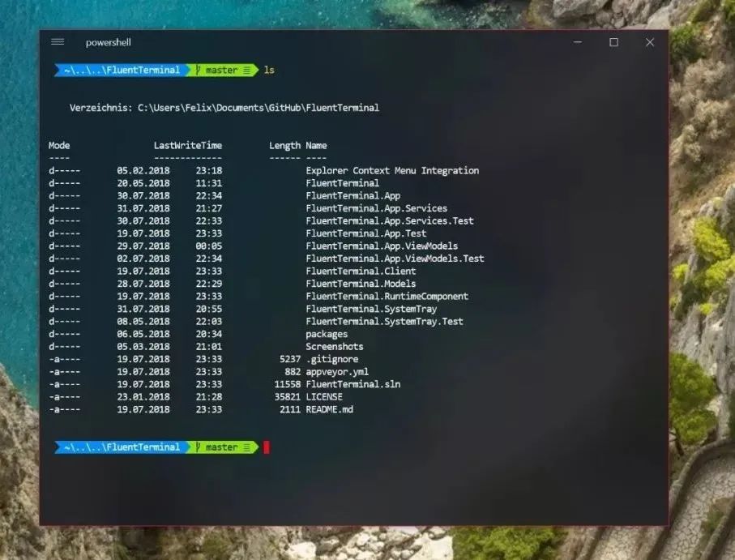735x560 pixels.
Task: Select the '.gitignore' file name
Action: (332, 360)
